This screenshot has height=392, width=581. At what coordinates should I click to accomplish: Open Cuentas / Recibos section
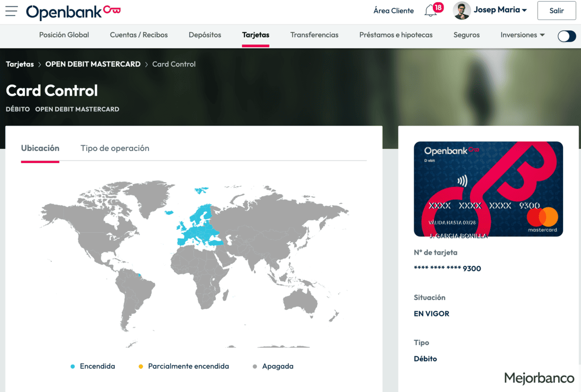point(139,35)
